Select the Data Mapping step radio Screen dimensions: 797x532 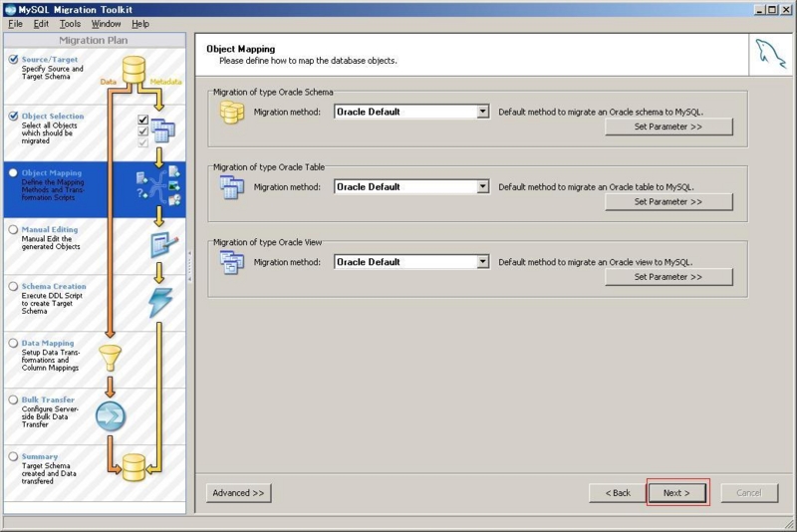pos(13,343)
